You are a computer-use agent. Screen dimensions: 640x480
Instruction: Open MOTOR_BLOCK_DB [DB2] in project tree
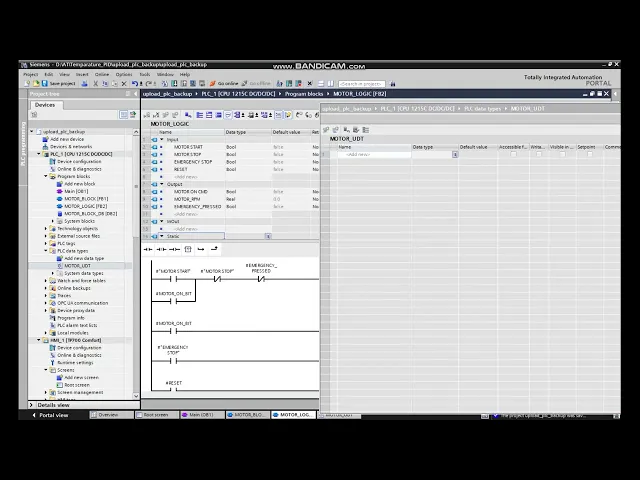[91, 213]
